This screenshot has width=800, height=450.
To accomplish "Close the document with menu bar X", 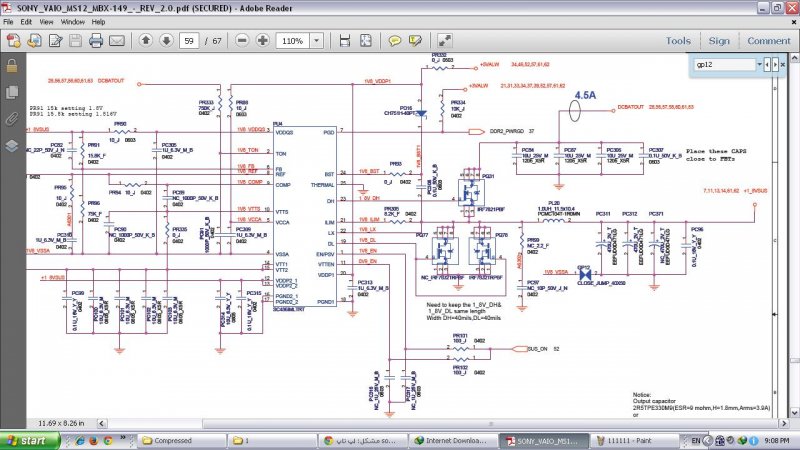I will click(793, 22).
